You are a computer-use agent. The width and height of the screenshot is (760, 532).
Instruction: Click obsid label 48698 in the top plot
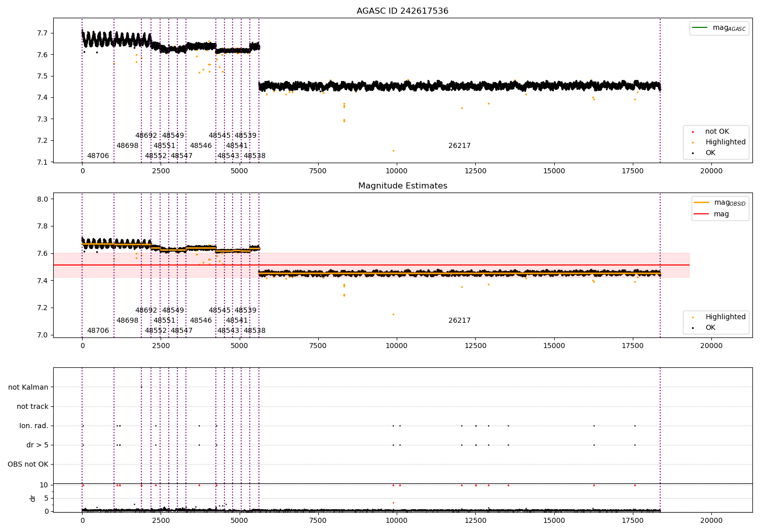127,146
